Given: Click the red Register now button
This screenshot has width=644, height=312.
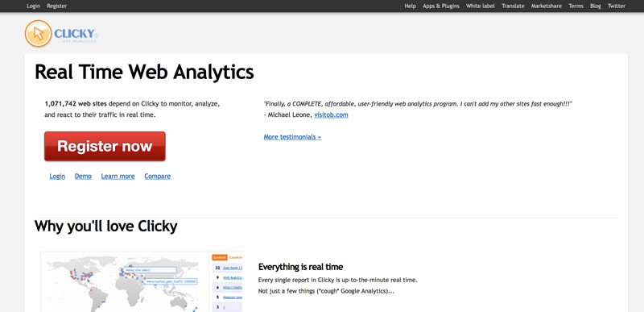Looking at the screenshot, I should pyautogui.click(x=105, y=147).
